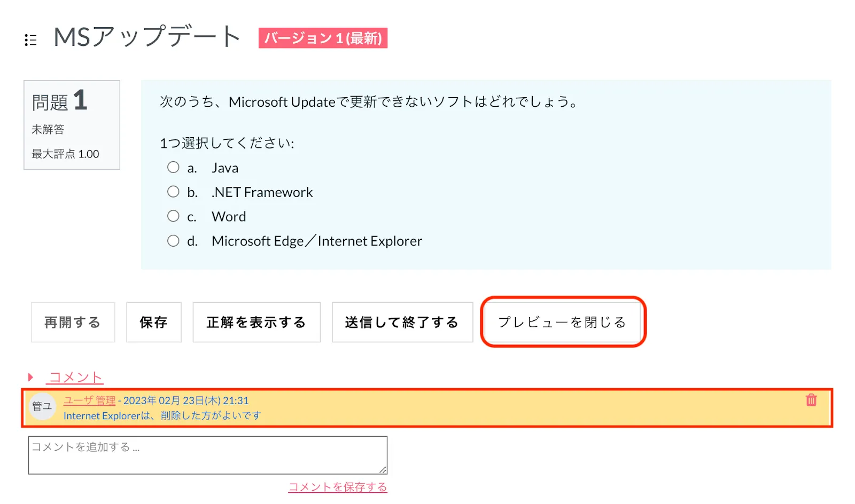Click the 問題 1 info panel
The height and width of the screenshot is (504, 855).
(72, 125)
